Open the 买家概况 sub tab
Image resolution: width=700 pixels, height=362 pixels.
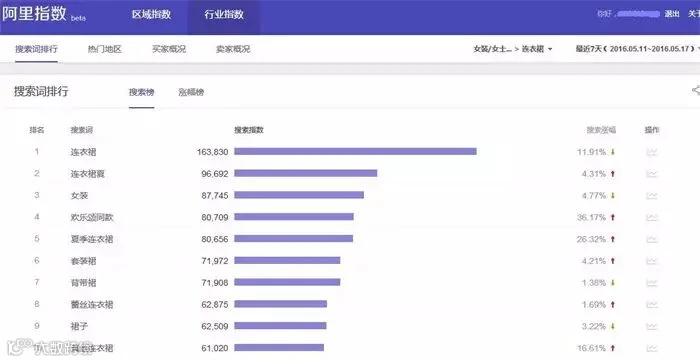click(x=169, y=49)
